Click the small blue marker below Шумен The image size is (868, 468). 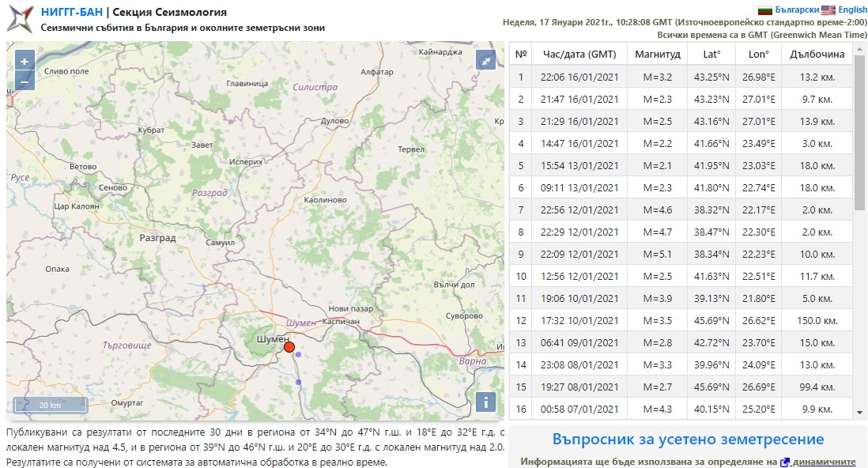pos(298,383)
